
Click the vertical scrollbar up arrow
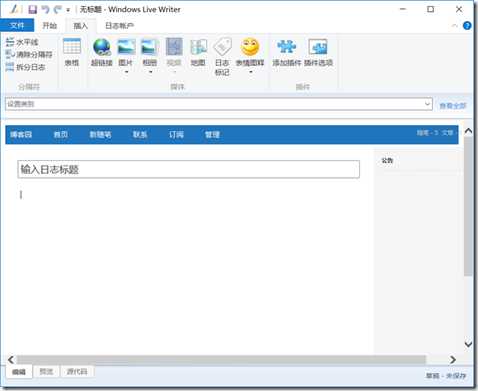tap(468, 131)
